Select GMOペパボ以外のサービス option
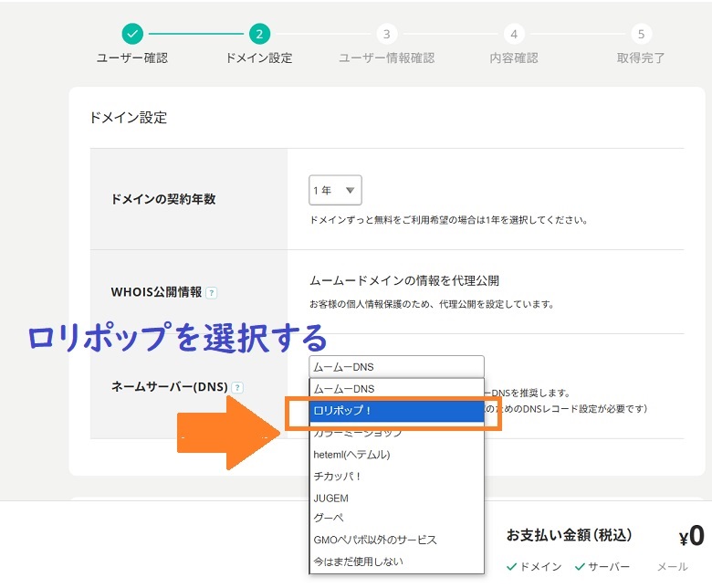 (396, 540)
